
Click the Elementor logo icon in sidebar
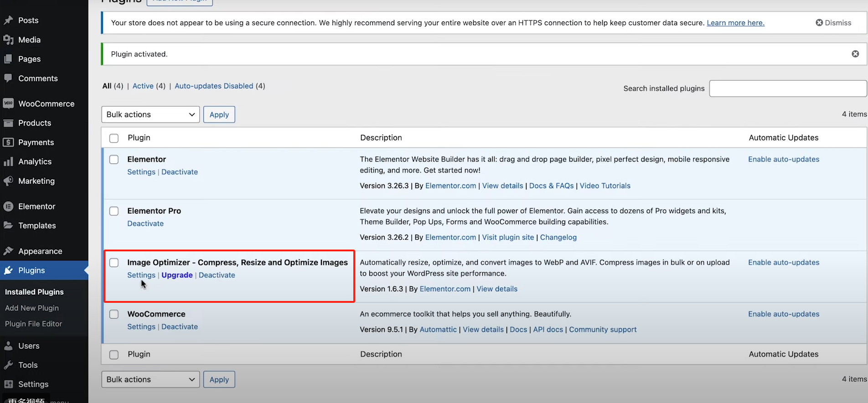8,206
